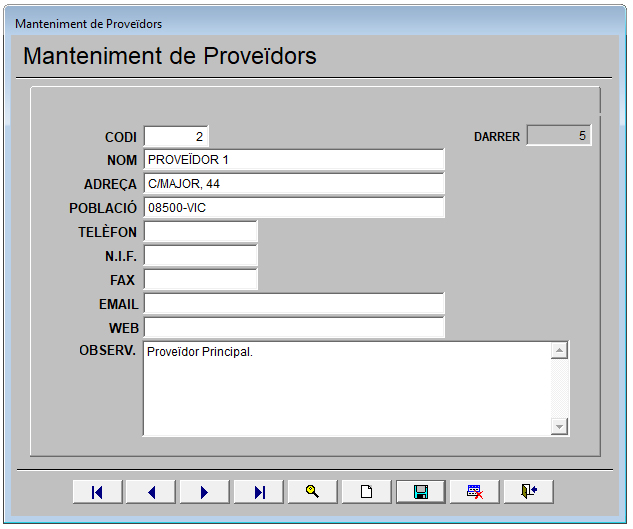Select the ADREÇA address field
This screenshot has height=529, width=633.
(x=293, y=184)
